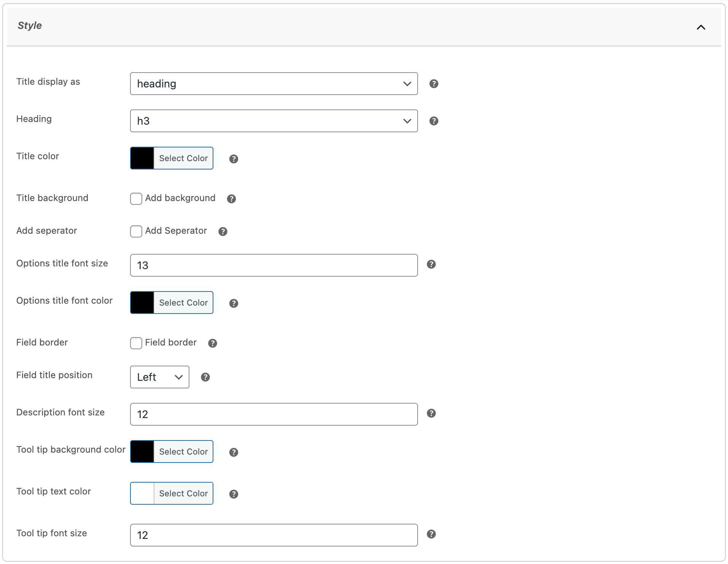
Task: Click the Heading help icon
Action: pos(434,121)
